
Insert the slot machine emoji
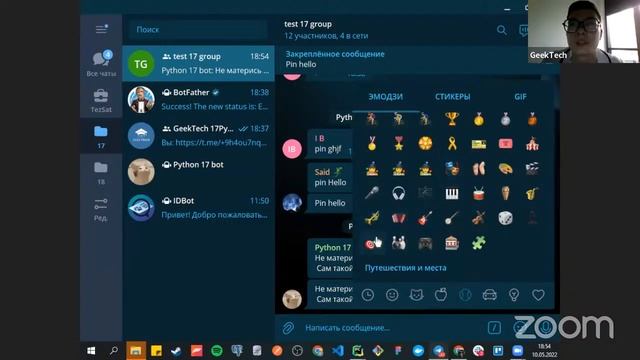pyautogui.click(x=452, y=243)
